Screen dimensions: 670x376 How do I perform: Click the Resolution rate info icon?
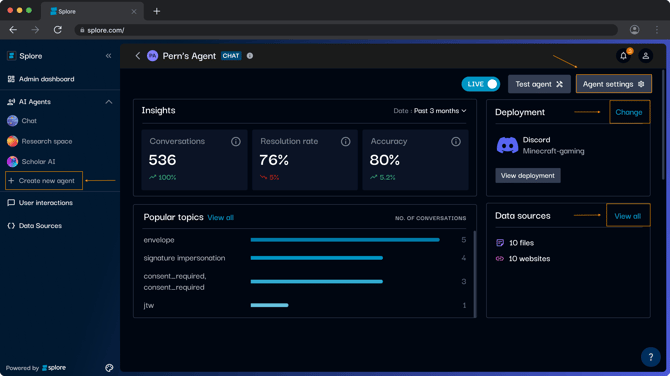(345, 141)
